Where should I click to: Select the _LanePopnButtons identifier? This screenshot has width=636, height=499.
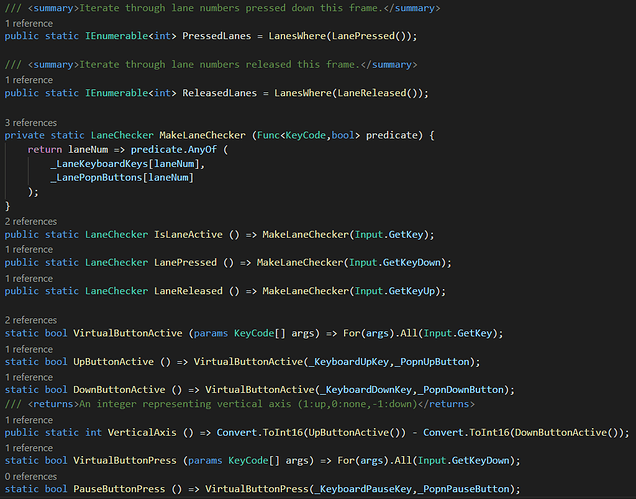103,178
